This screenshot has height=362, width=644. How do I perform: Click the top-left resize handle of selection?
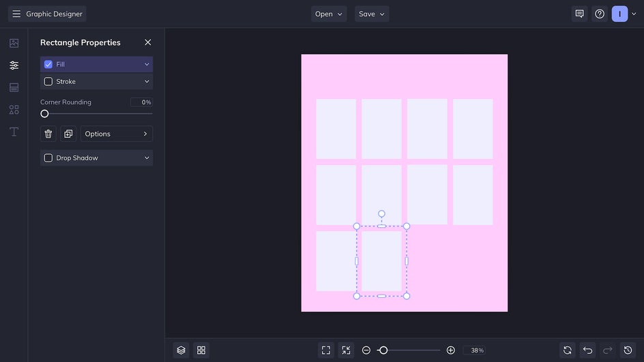(x=357, y=226)
